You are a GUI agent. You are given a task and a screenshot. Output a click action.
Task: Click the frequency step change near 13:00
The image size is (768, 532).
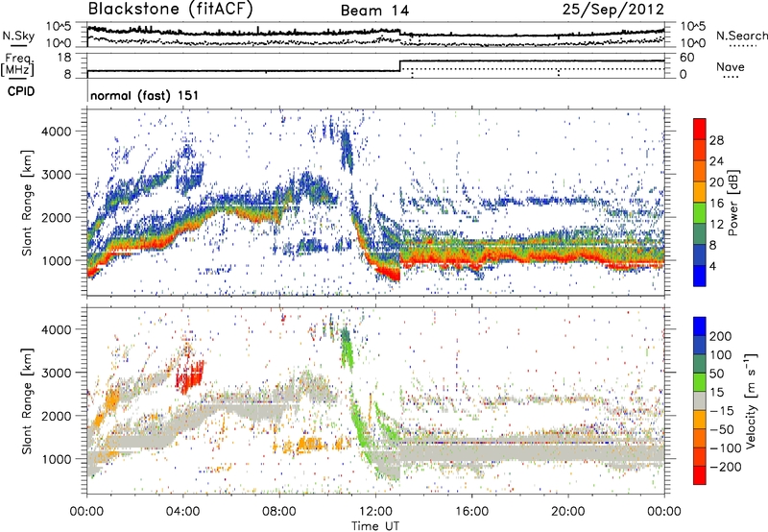coord(400,65)
